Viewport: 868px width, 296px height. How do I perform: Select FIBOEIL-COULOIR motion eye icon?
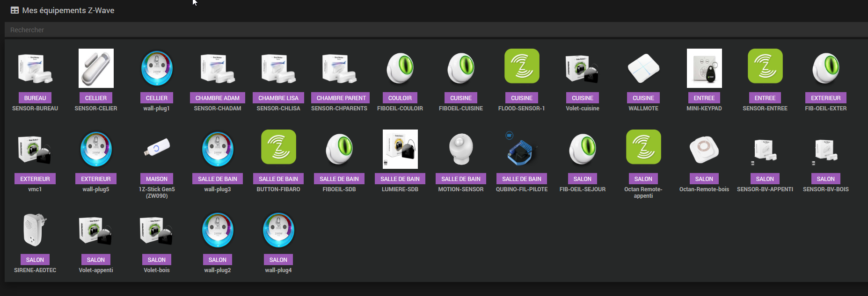[x=400, y=68]
